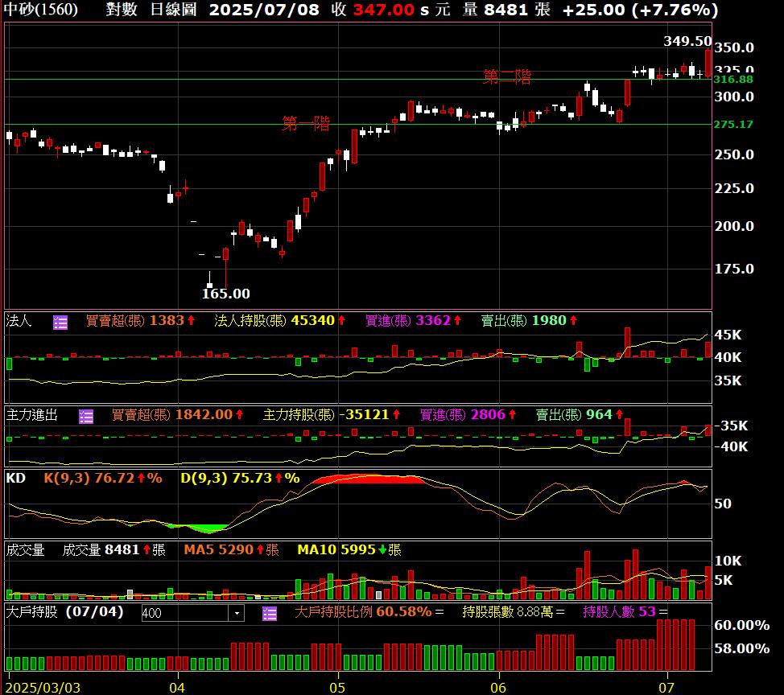Click the 350.0 price axis label
The image size is (784, 695).
pos(734,48)
